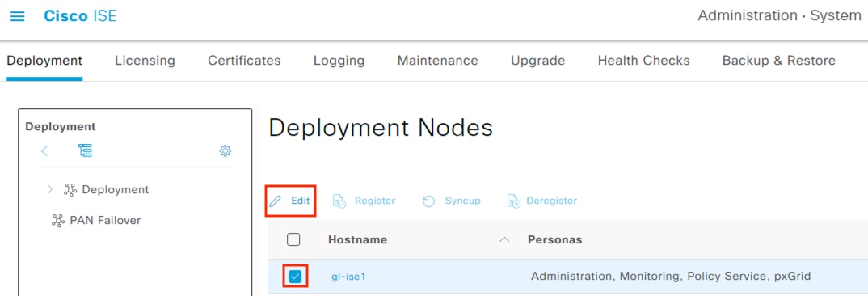Screen dimensions: 868x296
Task: Uncheck the gl-ise1 row checkbox
Action: (295, 276)
